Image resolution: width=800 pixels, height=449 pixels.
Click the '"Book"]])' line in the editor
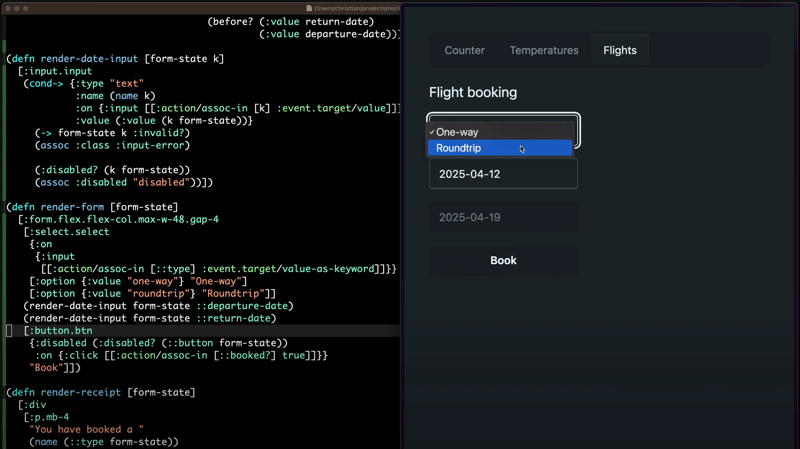point(55,367)
